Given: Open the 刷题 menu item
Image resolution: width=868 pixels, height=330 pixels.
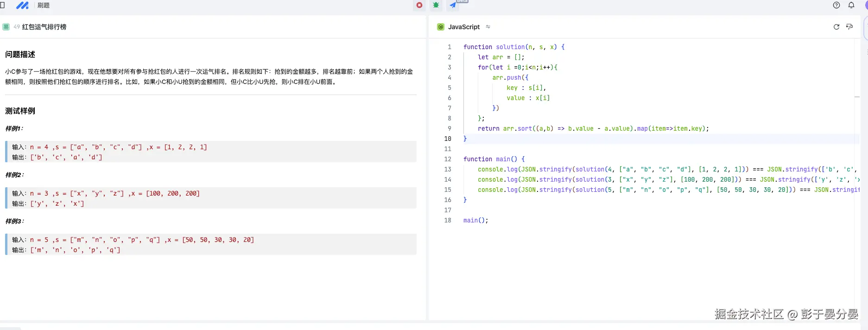Looking at the screenshot, I should click(x=44, y=6).
